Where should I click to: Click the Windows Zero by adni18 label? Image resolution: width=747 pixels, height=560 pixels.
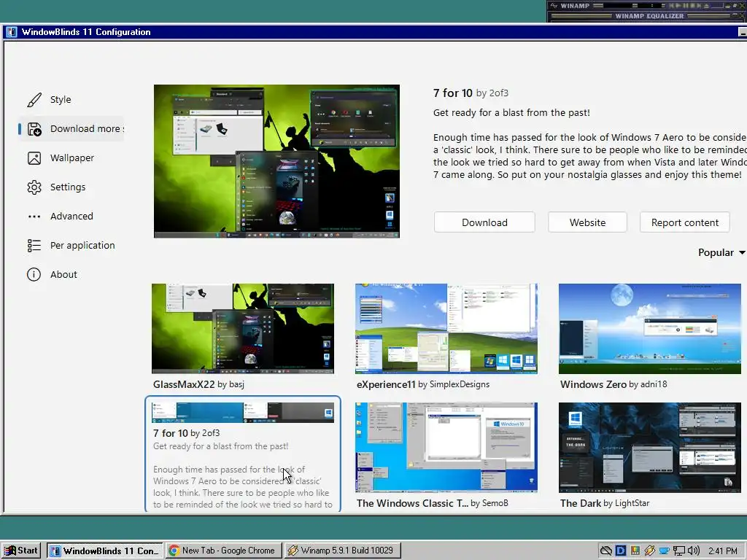tap(614, 384)
